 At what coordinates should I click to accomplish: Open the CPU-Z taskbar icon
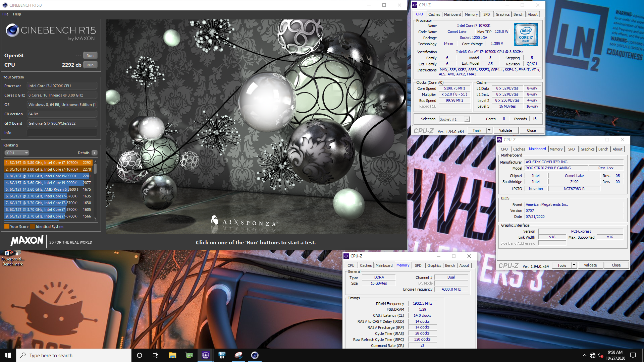[x=206, y=355]
